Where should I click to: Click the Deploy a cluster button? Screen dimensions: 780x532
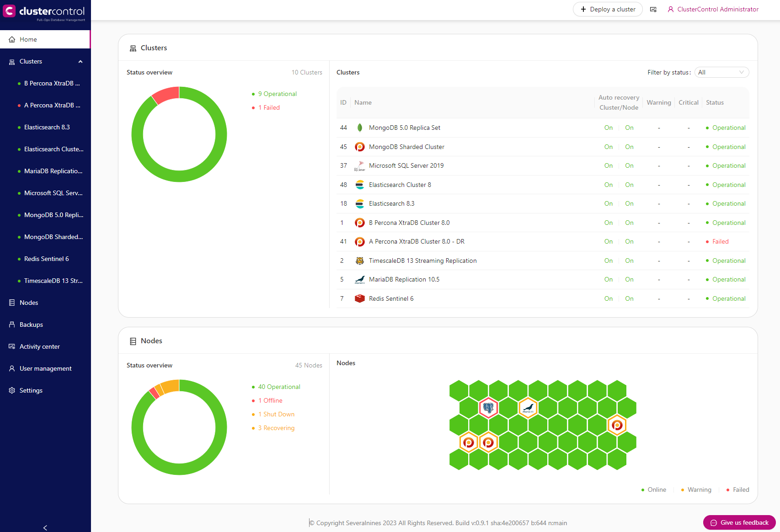(608, 9)
